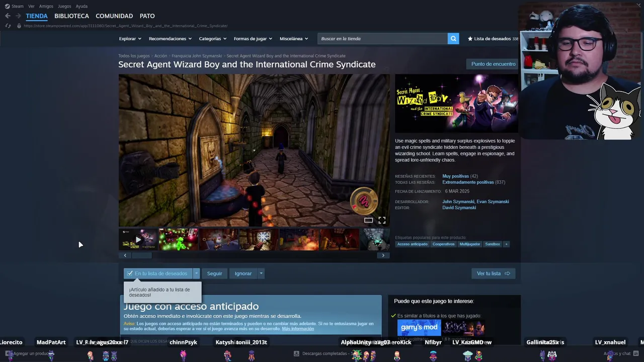Viewport: 644px width, 362px height.
Task: Click the thumbnail strip scrollbar handle
Action: 141,255
